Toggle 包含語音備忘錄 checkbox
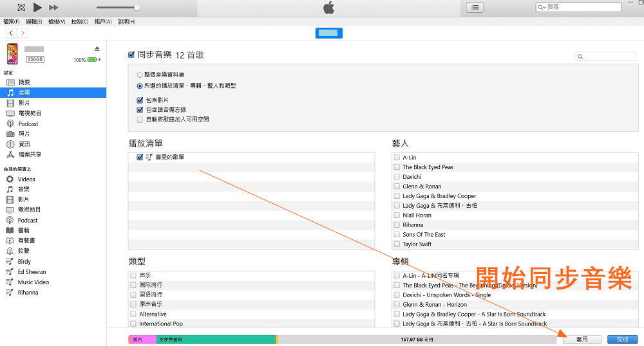 click(140, 110)
